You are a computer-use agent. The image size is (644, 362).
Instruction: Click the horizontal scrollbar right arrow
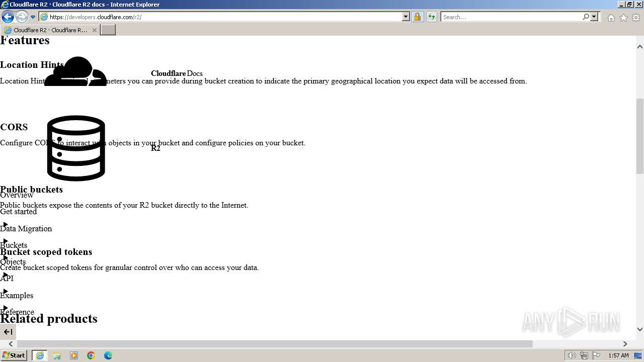[x=625, y=344]
